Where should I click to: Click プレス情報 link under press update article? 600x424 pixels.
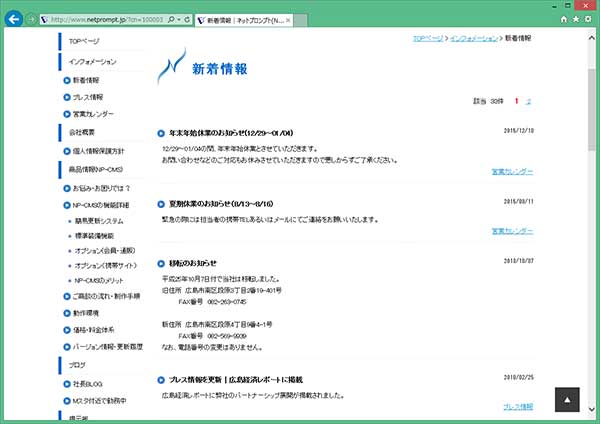(518, 406)
